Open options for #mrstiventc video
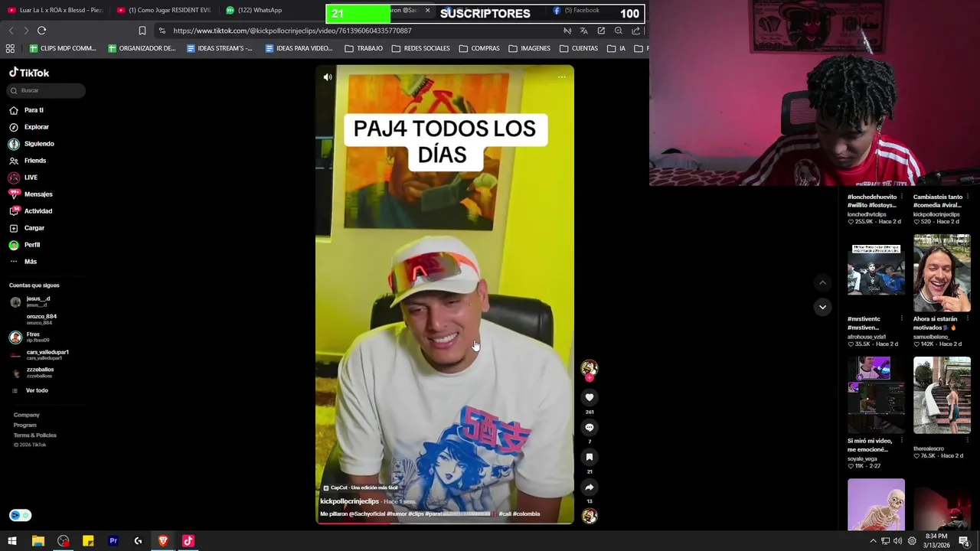 902,319
